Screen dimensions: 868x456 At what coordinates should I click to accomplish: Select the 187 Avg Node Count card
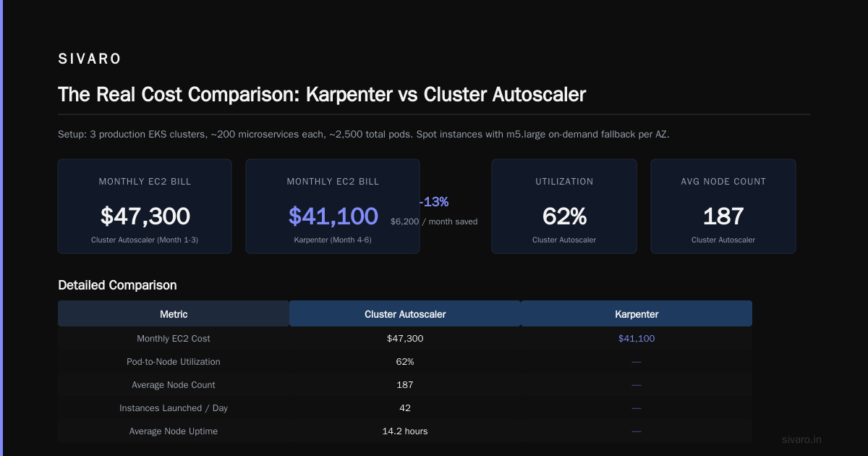pos(723,206)
